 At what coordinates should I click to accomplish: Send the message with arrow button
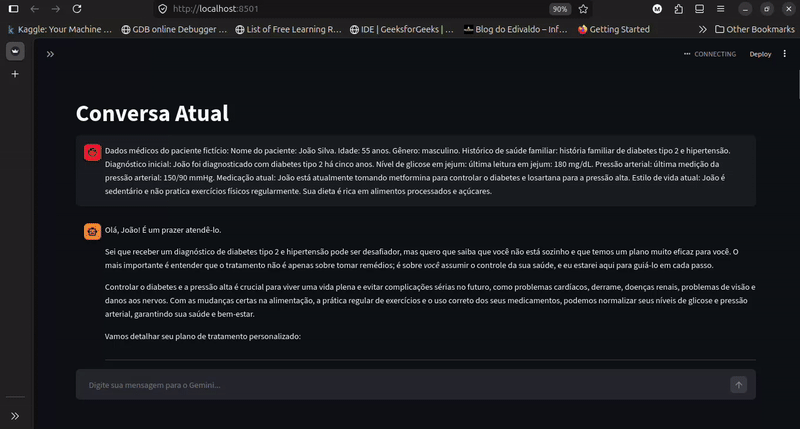coord(738,385)
